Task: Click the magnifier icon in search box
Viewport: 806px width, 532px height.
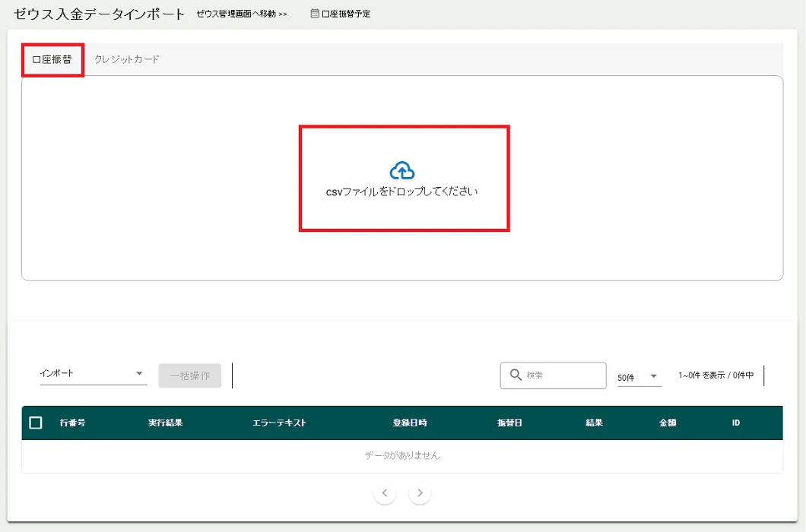Action: point(516,375)
